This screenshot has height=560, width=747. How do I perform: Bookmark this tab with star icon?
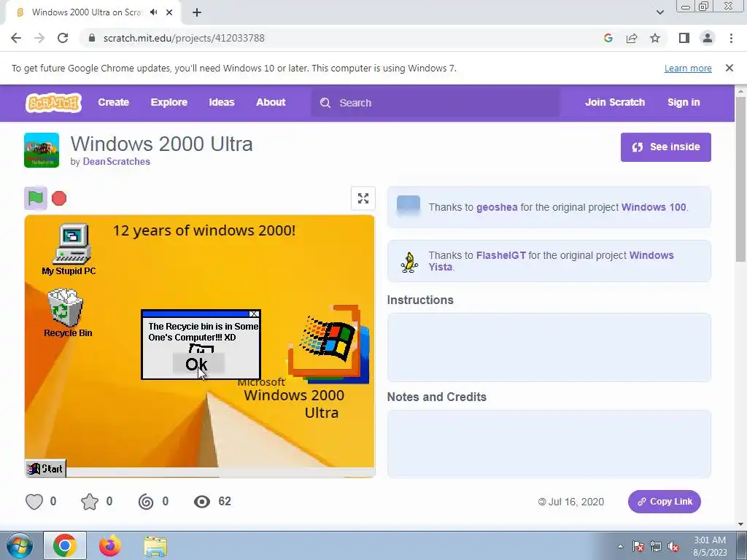655,38
